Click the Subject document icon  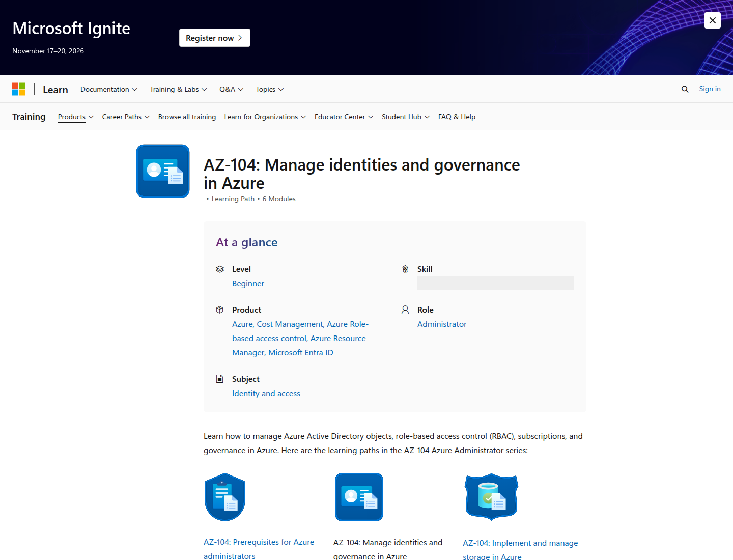220,379
